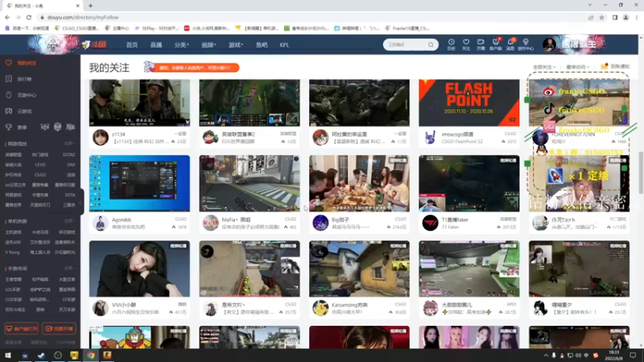Image resolution: width=644 pixels, height=362 pixels.
Task: Open the 创作中心 lightbulb icon
Action: (x=526, y=44)
